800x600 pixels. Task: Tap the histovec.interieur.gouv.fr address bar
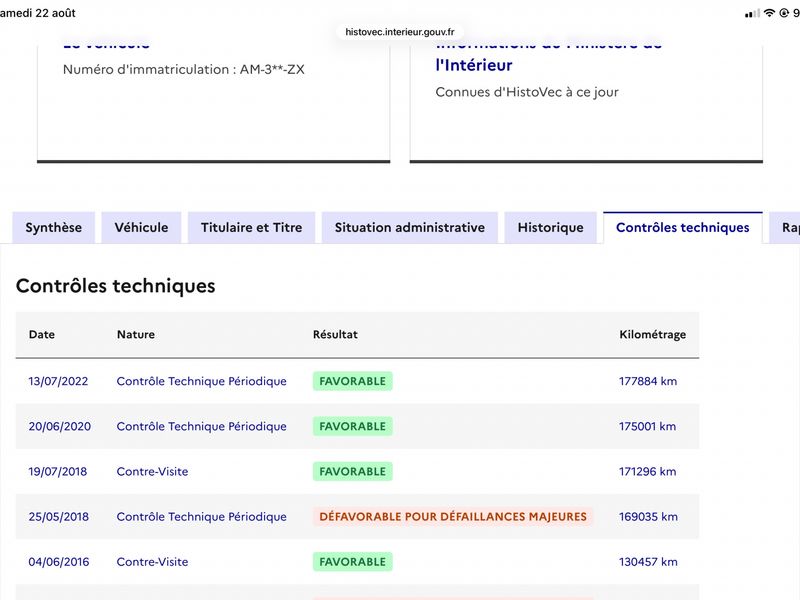399,32
